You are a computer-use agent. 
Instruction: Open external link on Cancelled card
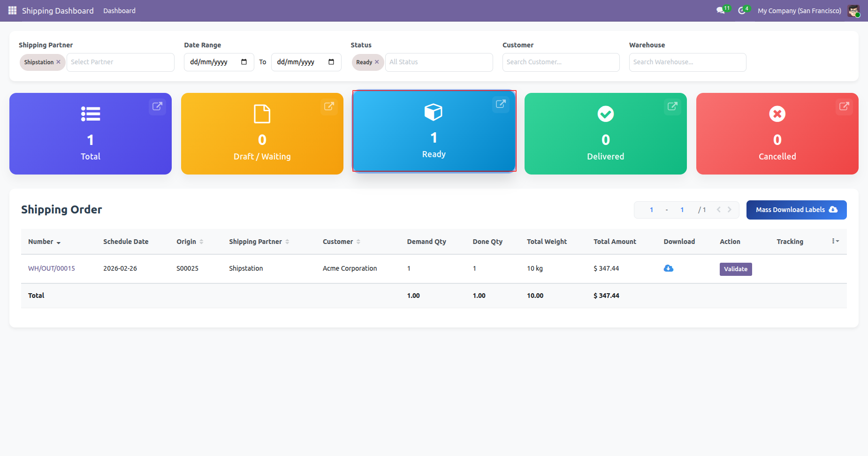[x=844, y=106]
